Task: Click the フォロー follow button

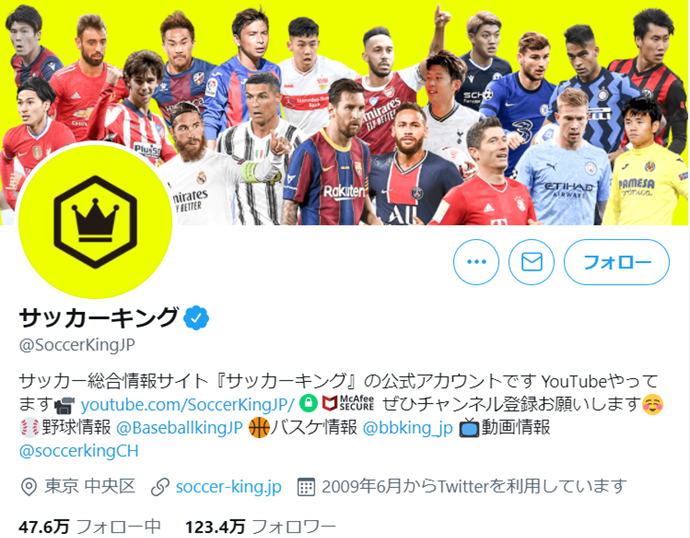Action: click(x=617, y=262)
